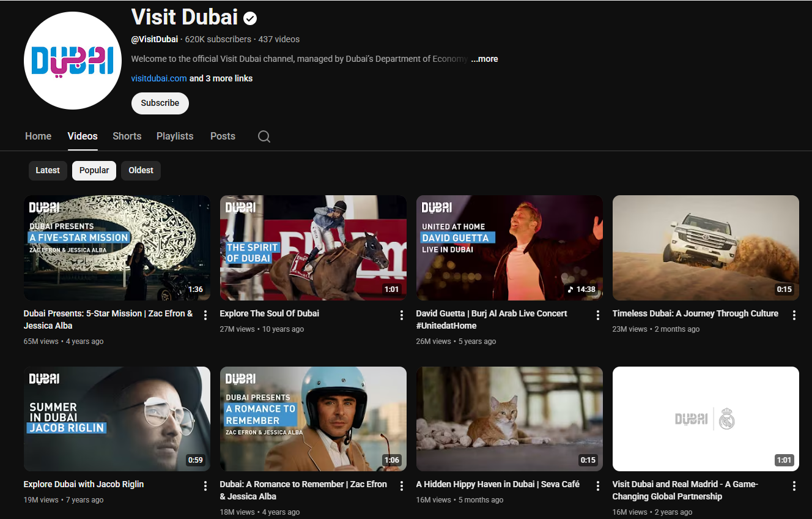Click the '620K subscribers' count
The width and height of the screenshot is (812, 519).
218,39
